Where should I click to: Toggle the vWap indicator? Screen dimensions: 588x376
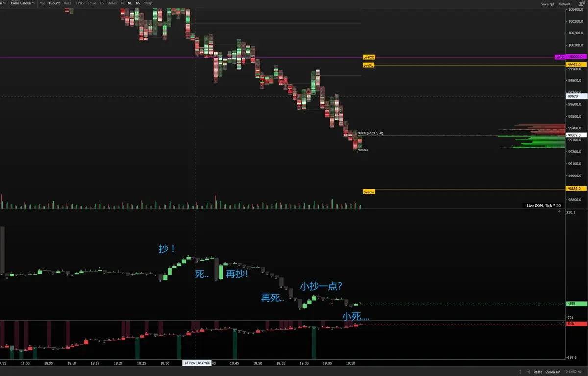click(148, 3)
